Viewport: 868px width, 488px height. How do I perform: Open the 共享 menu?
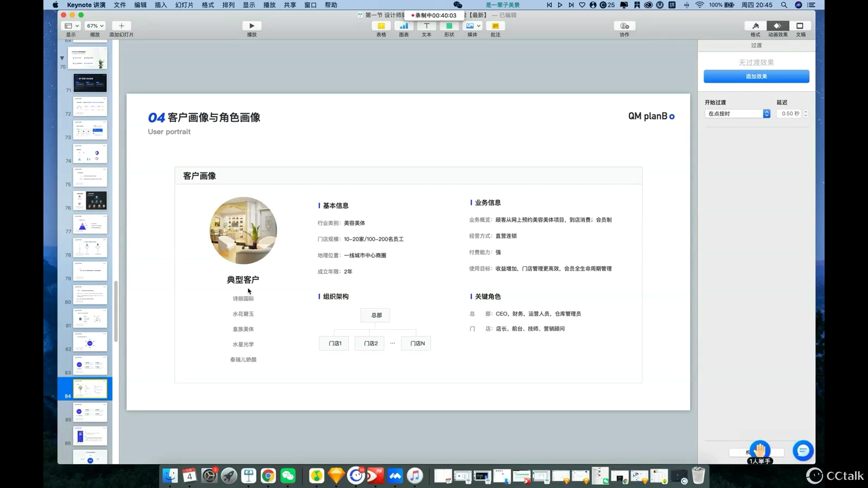tap(290, 5)
